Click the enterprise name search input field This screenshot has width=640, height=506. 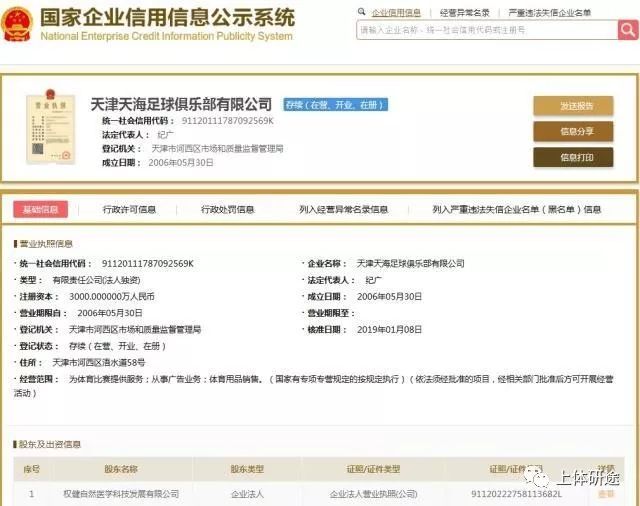pyautogui.click(x=486, y=30)
